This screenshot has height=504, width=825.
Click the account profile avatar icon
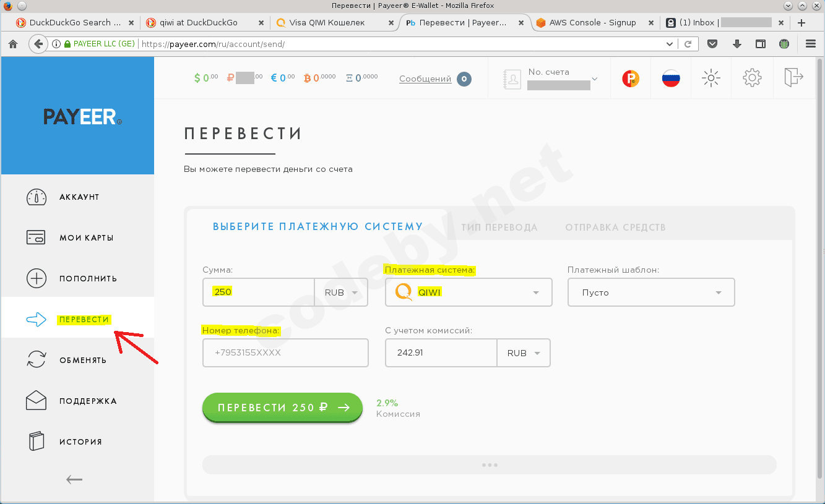click(x=513, y=79)
